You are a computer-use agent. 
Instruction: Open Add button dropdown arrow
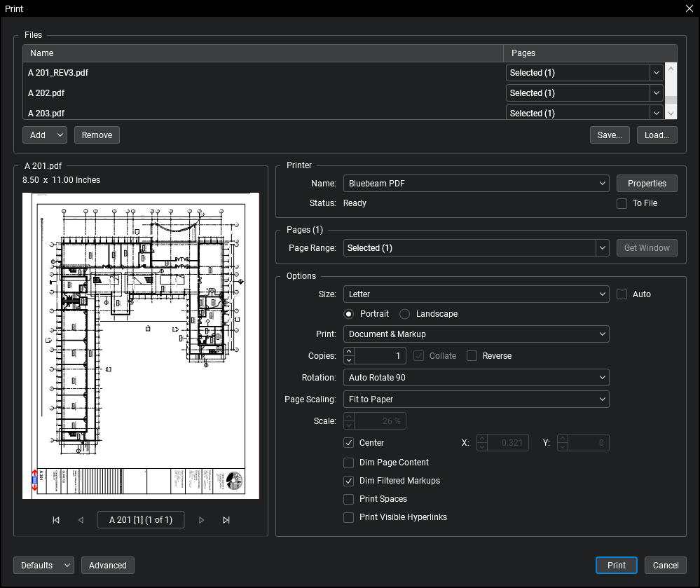(x=60, y=135)
